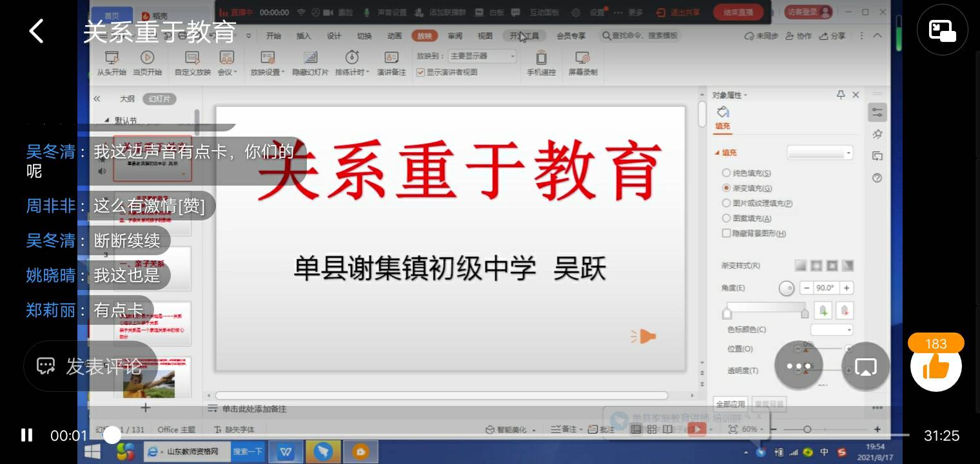Open the 对象属性 panel title dropdown
The height and width of the screenshot is (464, 980).
click(730, 95)
